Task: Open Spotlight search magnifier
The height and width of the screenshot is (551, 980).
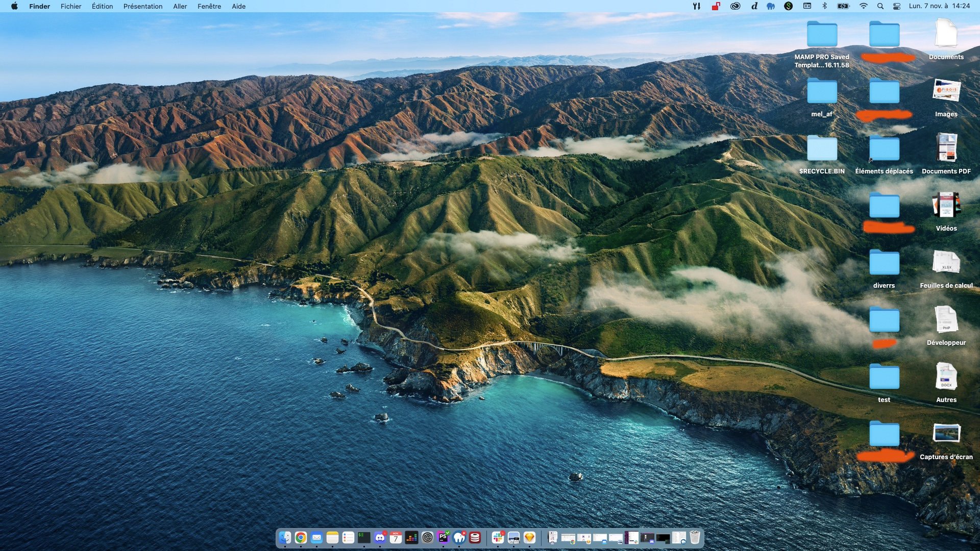Action: [880, 6]
